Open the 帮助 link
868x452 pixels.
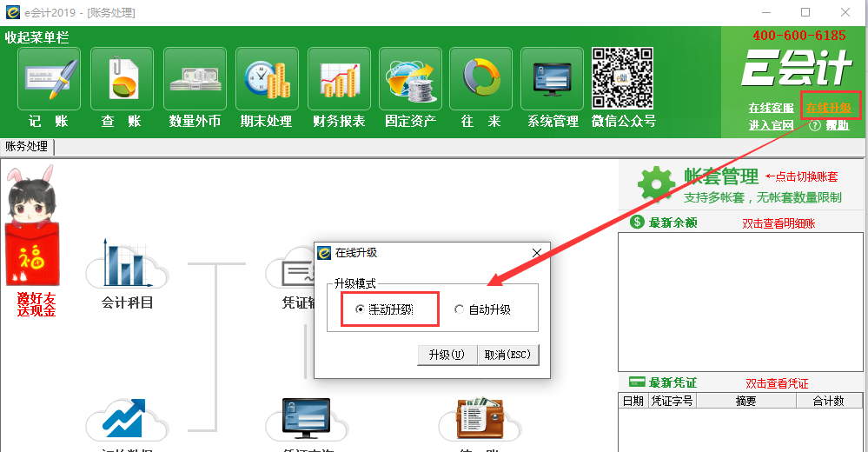tap(837, 125)
